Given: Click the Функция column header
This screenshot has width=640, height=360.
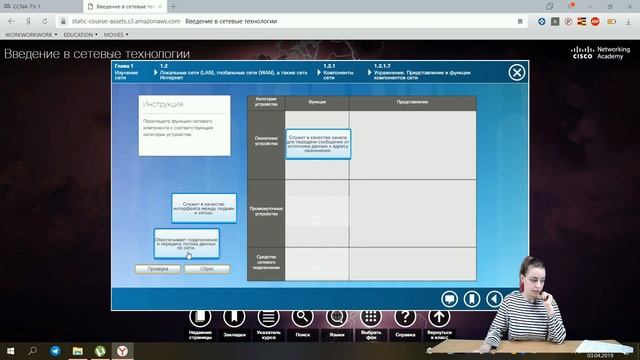Looking at the screenshot, I should tap(317, 102).
